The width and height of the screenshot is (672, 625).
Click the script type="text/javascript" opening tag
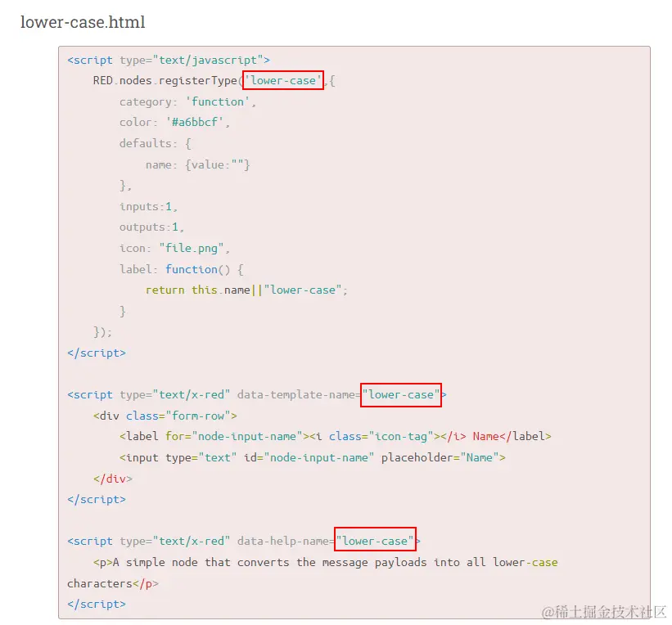[x=169, y=60]
